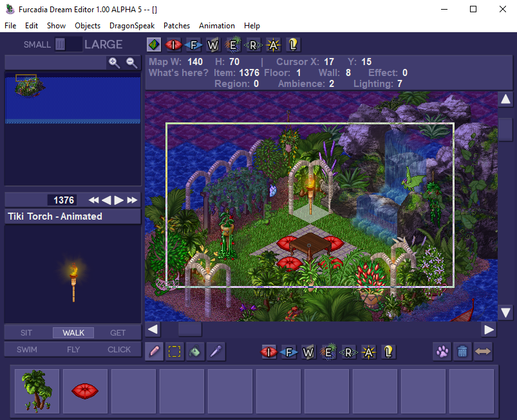
Task: Open the Show menu
Action: [x=56, y=26]
